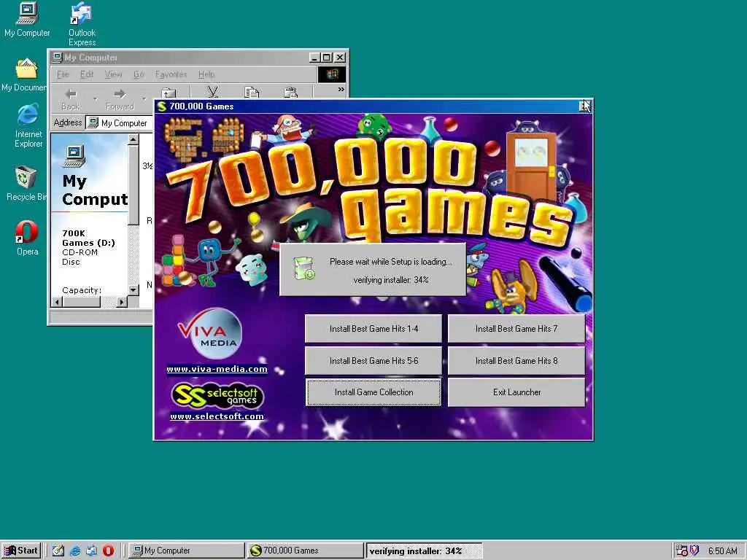
Task: Click the 6:50 AM clock in tray
Action: 722,551
